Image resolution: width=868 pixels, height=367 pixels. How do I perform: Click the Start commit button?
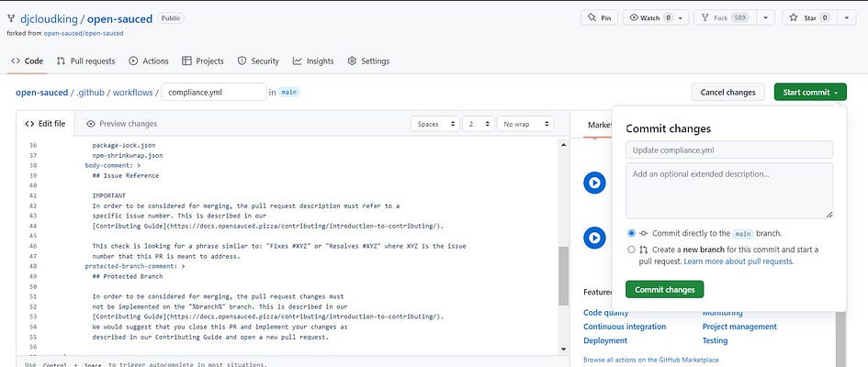810,93
